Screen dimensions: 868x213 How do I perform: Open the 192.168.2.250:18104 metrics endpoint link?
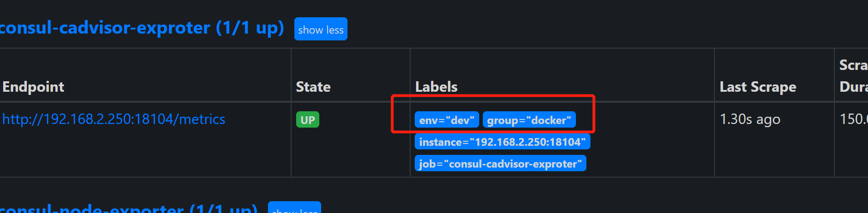(114, 119)
